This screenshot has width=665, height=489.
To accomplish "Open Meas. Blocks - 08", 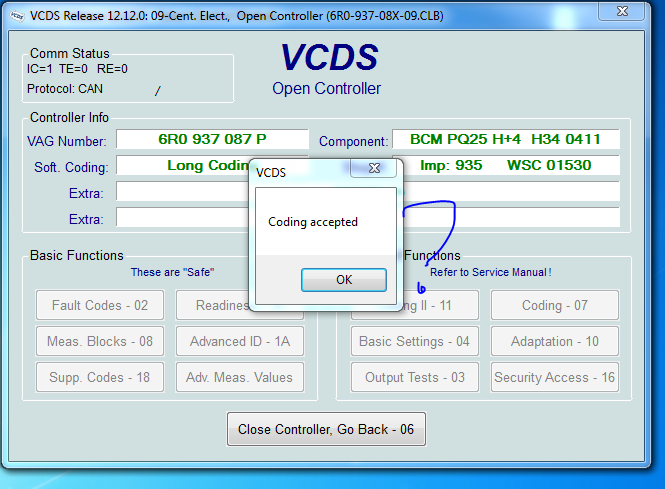I will [x=100, y=341].
